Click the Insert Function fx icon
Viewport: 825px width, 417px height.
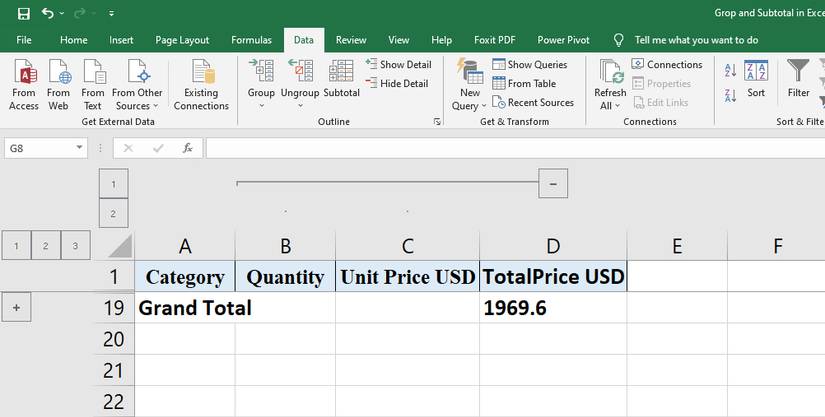(x=187, y=148)
